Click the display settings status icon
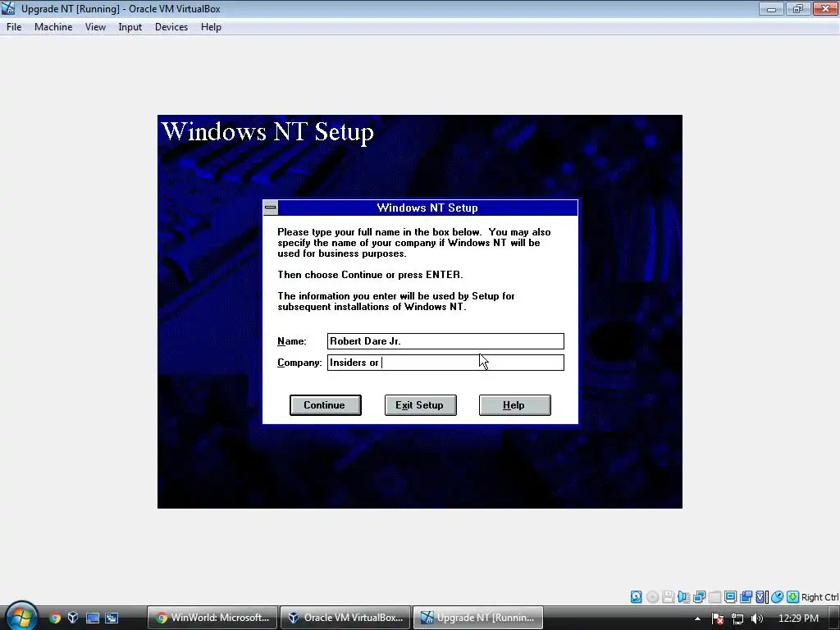The height and width of the screenshot is (630, 840). (730, 597)
